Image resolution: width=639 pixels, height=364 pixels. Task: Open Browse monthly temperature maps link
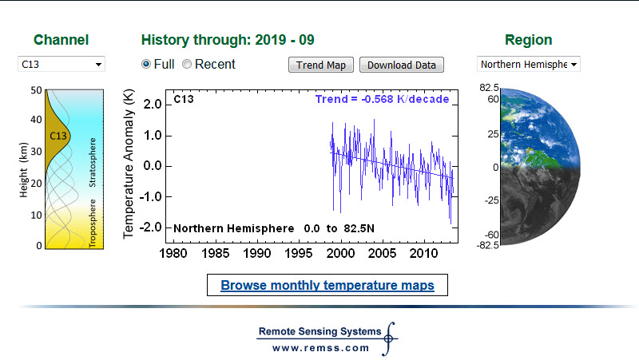tap(327, 285)
